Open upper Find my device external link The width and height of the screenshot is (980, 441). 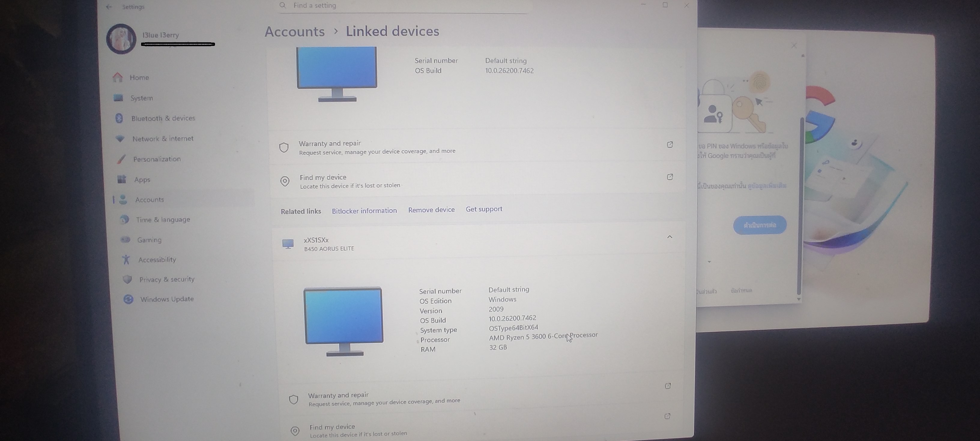point(670,177)
